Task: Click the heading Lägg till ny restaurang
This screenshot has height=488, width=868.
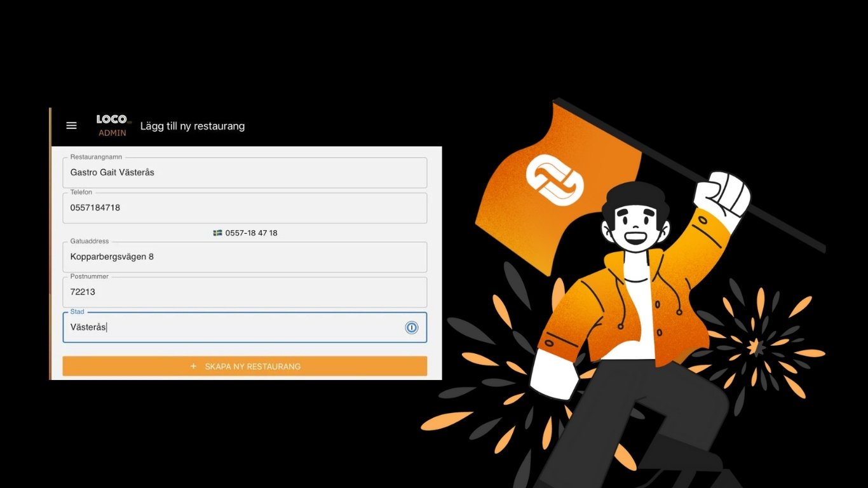Action: pos(193,126)
